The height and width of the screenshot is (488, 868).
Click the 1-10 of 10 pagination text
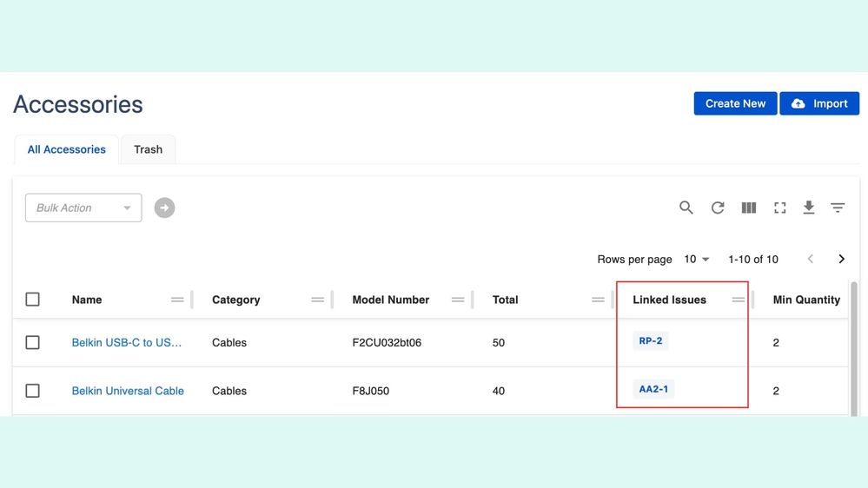point(752,259)
